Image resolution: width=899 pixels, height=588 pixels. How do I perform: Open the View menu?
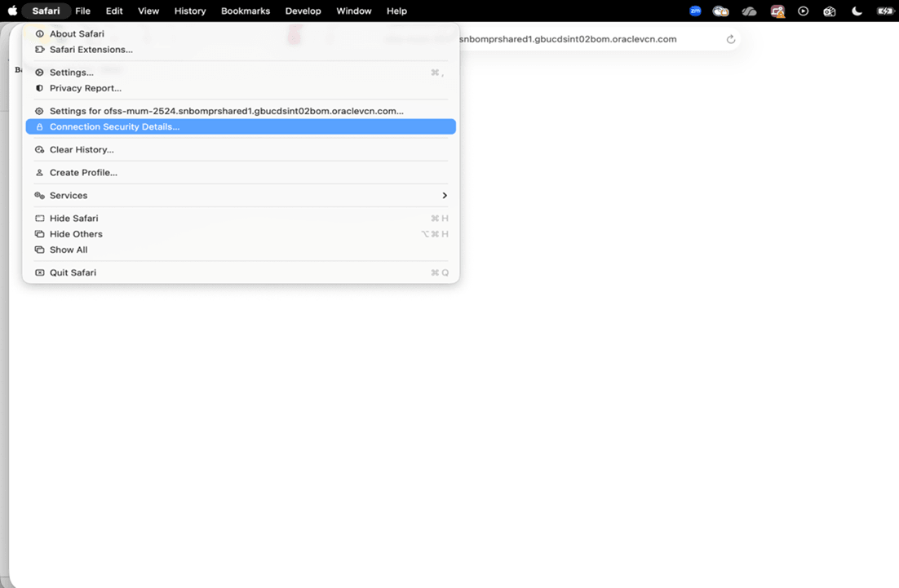click(x=148, y=11)
